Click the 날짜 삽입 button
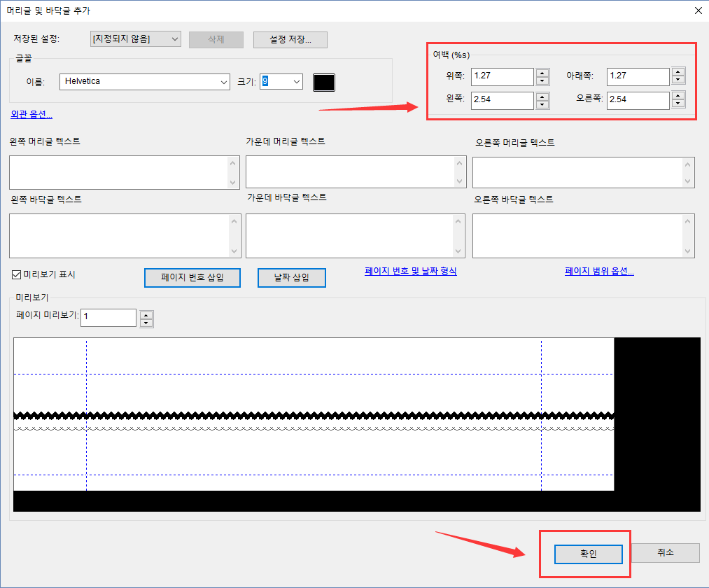This screenshot has width=709, height=588. 291,277
